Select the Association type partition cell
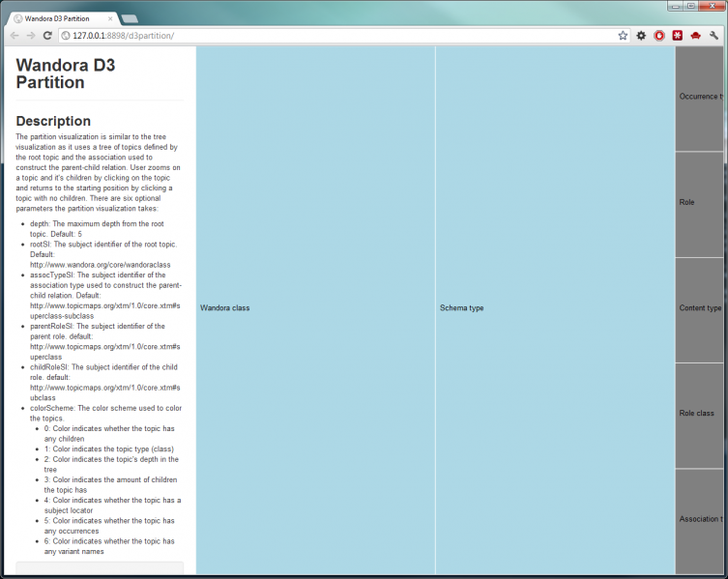 tap(700, 520)
